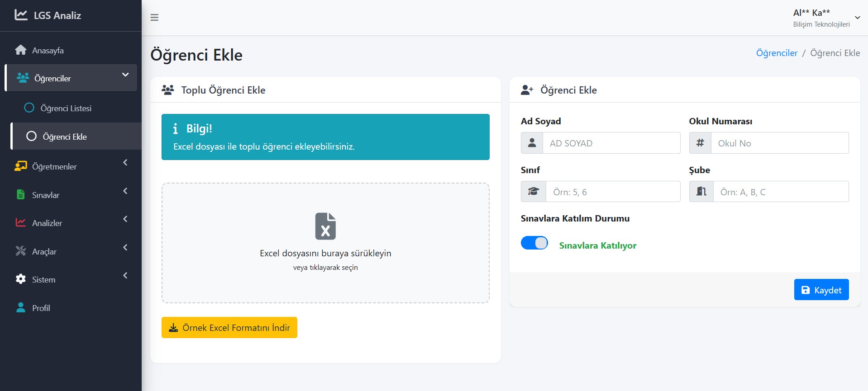Screen dimensions: 868x391
Task: Select the Öğrenci Ekle sidebar circle item
Action: (31, 137)
